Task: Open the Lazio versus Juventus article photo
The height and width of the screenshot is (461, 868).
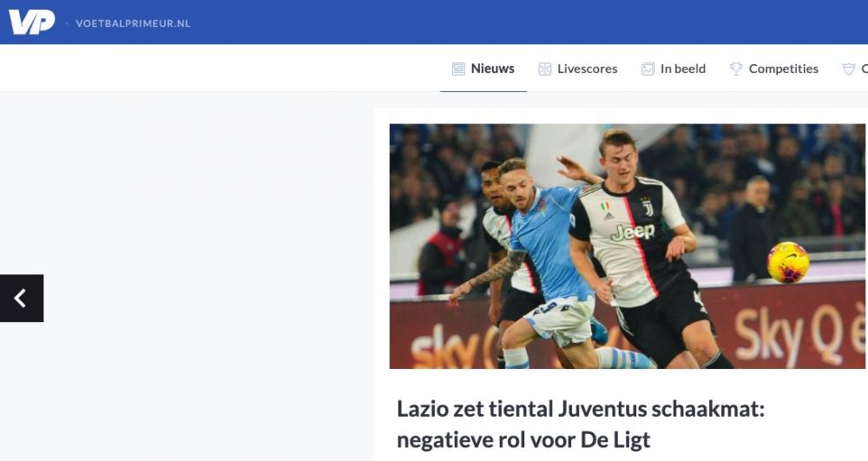Action: pos(628,247)
